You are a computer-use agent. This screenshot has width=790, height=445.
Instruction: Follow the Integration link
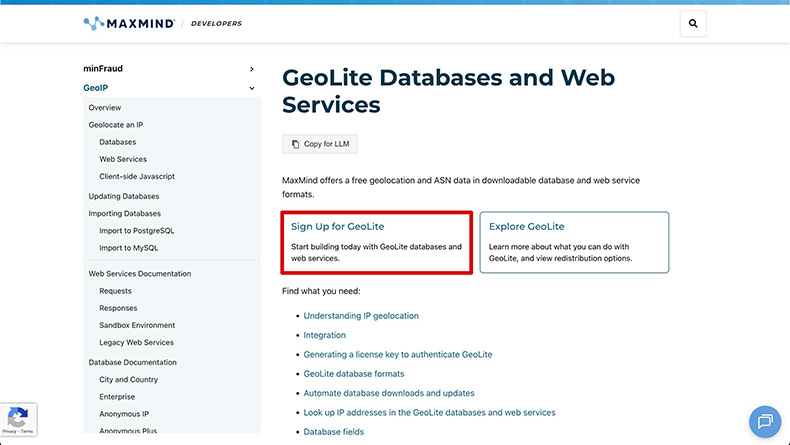(x=324, y=335)
